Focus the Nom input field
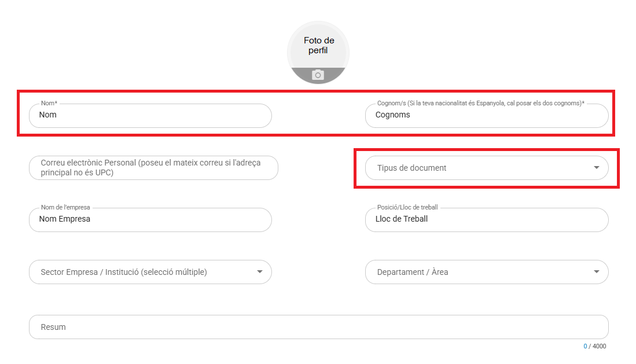636x364 pixels. 150,115
